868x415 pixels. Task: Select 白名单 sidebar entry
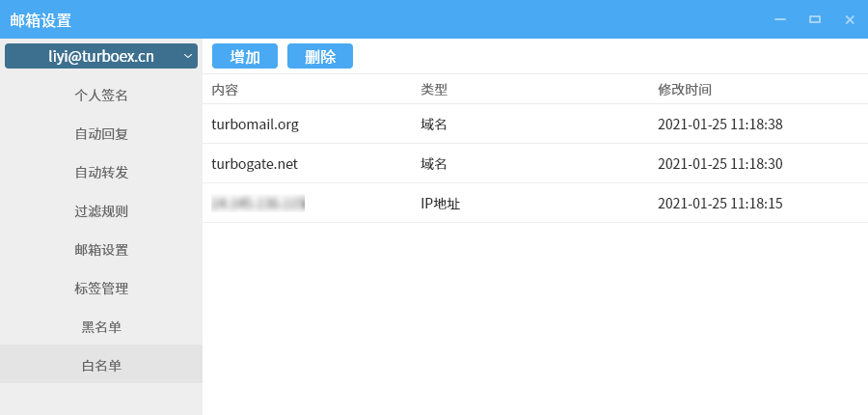(x=101, y=366)
